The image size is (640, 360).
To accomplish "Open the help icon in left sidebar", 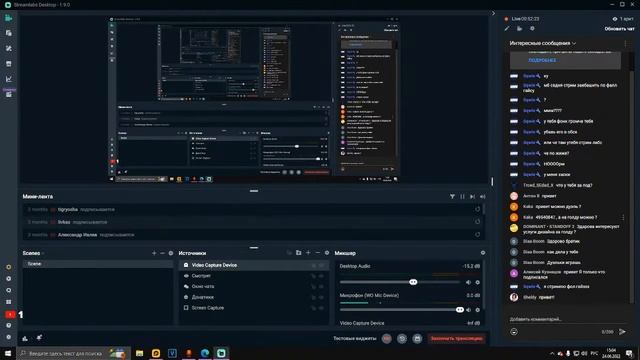I will [x=9, y=325].
